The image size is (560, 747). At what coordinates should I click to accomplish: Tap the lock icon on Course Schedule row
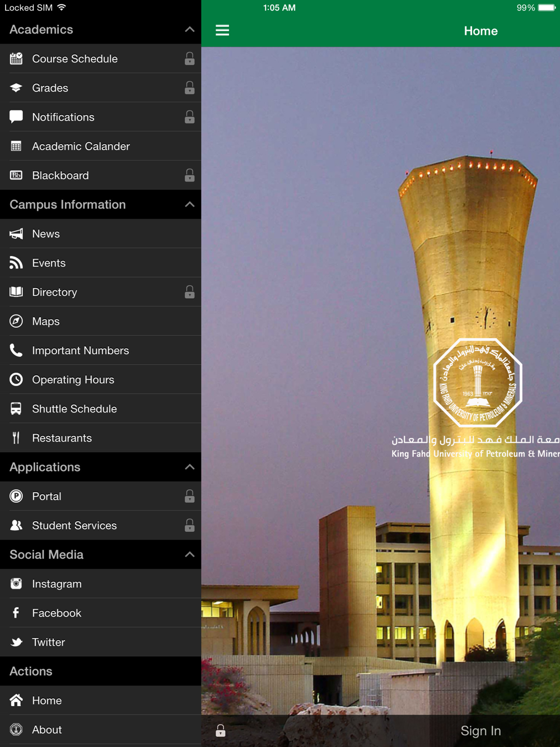click(190, 58)
